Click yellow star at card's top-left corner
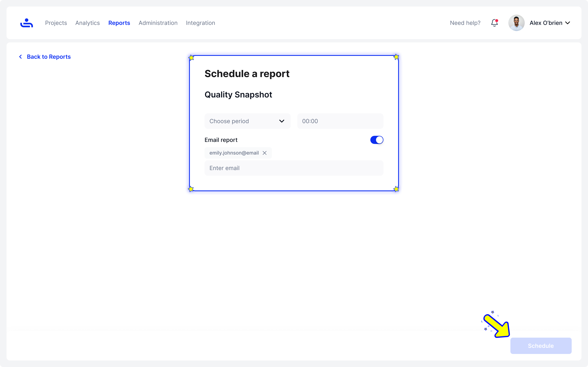This screenshot has height=367, width=588. click(x=191, y=58)
